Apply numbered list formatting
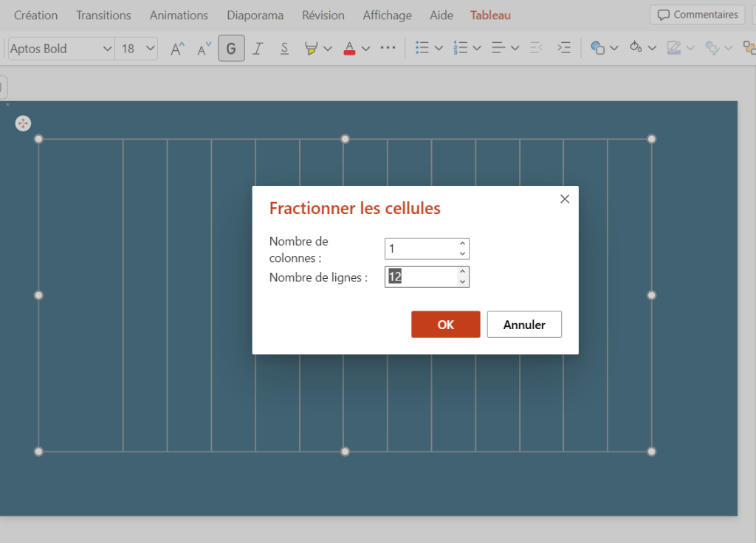Viewport: 756px width, 543px height. (x=460, y=48)
